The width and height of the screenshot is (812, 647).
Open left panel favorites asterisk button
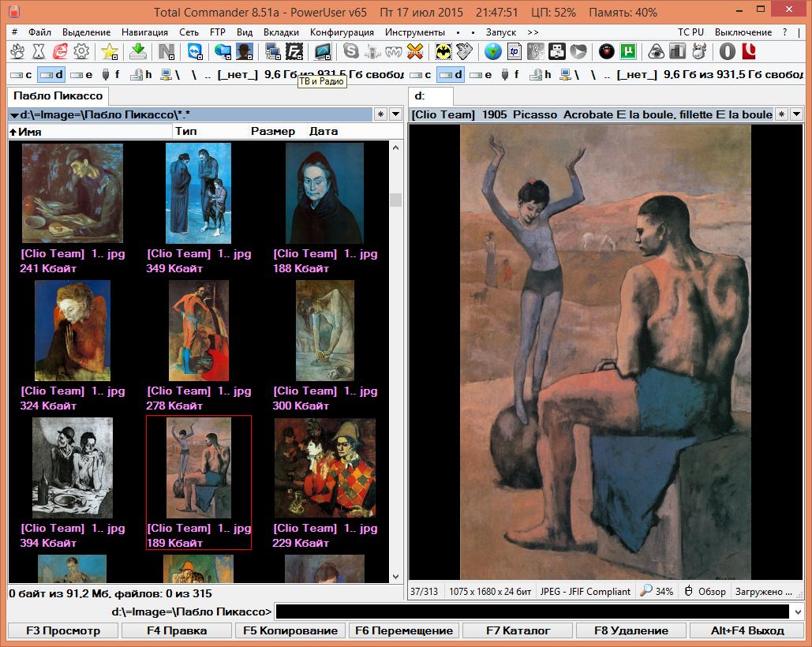tap(380, 114)
